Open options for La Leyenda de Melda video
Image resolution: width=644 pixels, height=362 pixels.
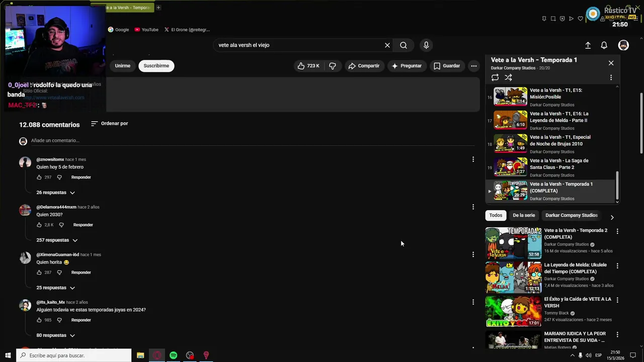coord(617,265)
